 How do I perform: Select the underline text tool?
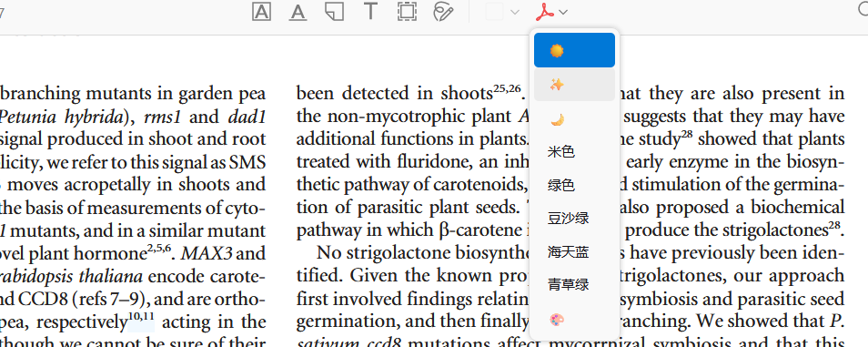click(x=298, y=12)
